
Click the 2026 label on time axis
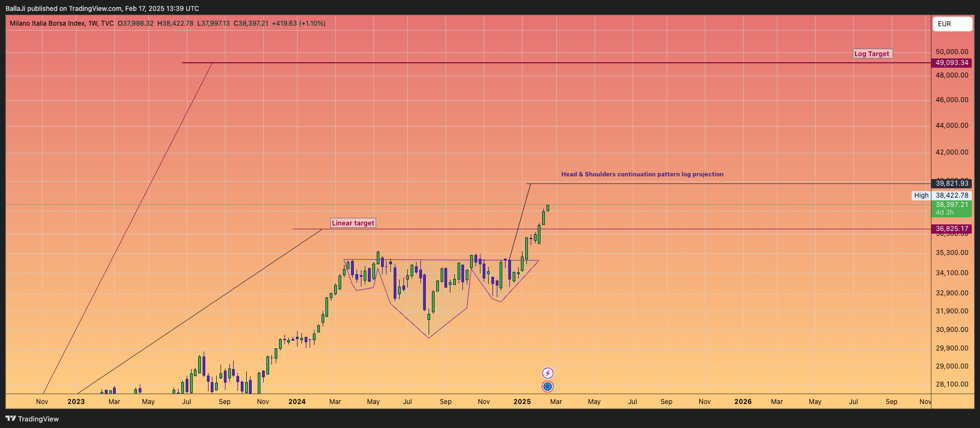pos(743,402)
